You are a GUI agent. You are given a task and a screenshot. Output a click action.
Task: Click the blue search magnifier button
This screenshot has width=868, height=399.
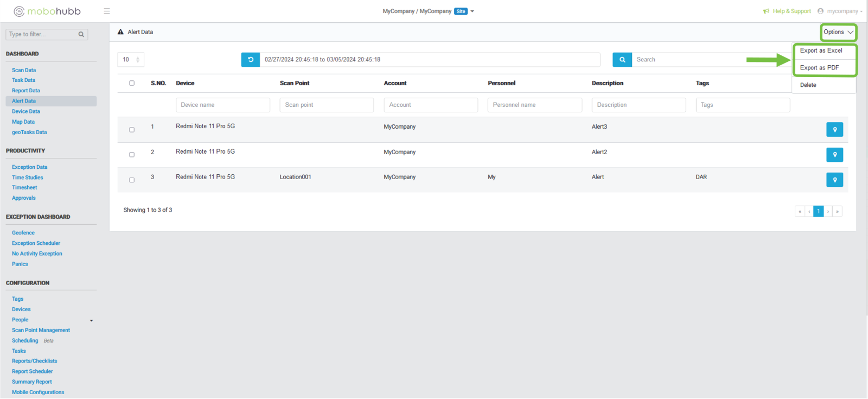(x=622, y=60)
